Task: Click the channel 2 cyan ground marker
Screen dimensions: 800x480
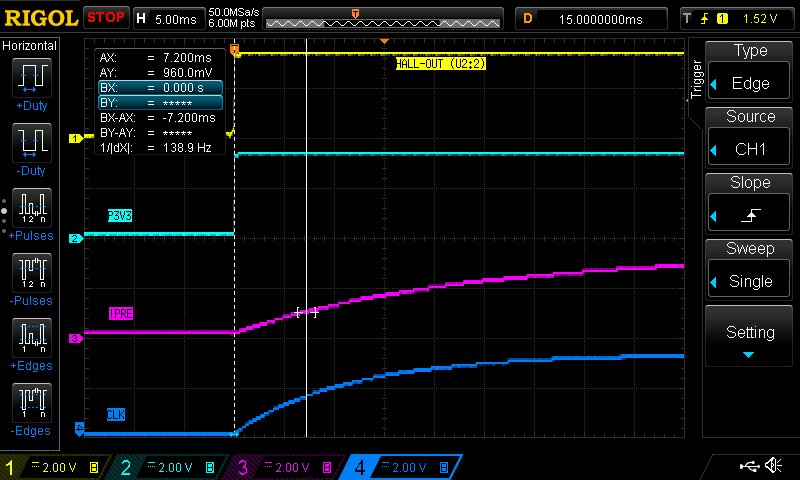Action: pos(76,238)
